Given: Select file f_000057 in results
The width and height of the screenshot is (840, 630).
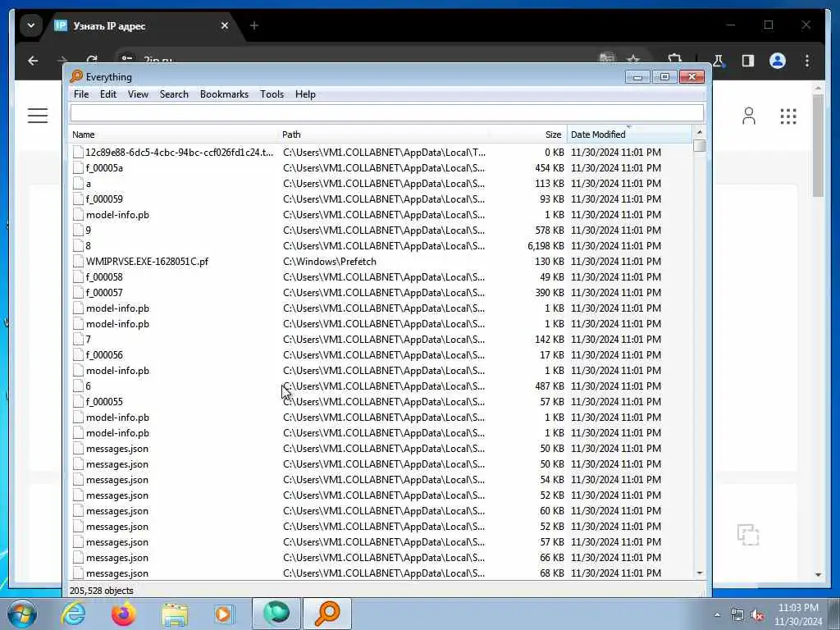Looking at the screenshot, I should tap(104, 293).
